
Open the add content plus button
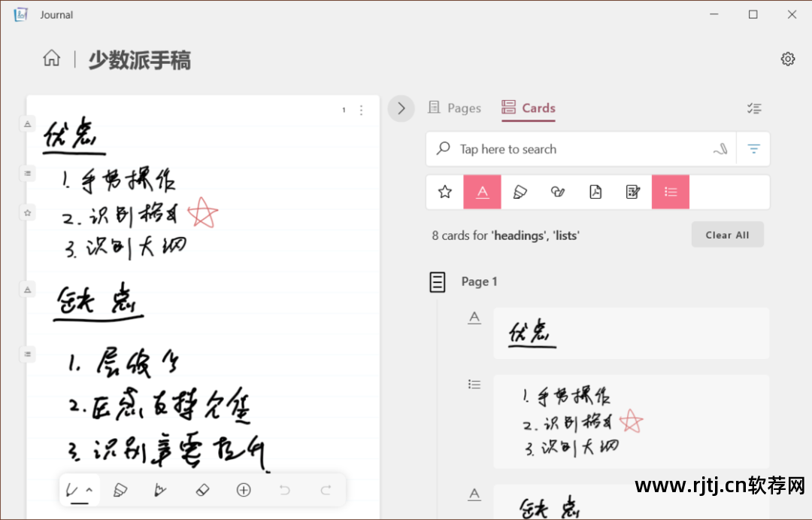pyautogui.click(x=244, y=490)
